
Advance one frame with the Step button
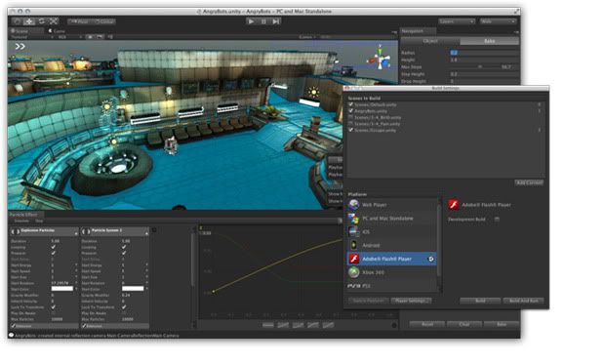(x=275, y=21)
